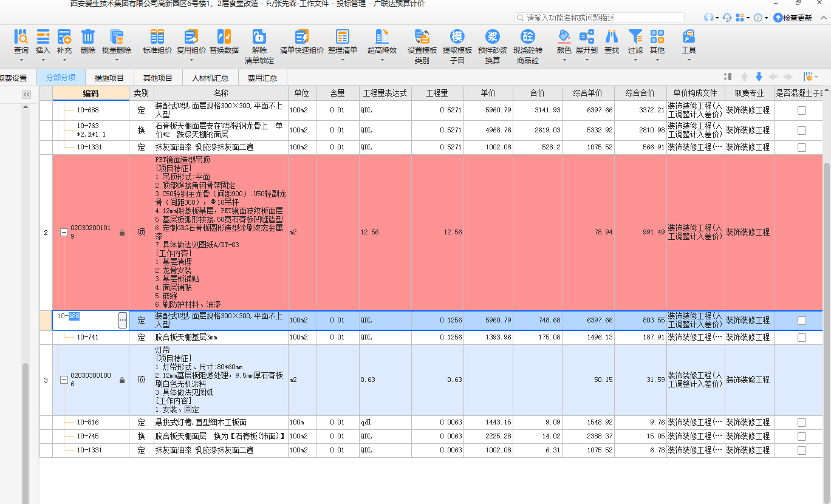The image size is (831, 504).
Task: Click the lock icon beside 020303001006
Action: (122, 380)
